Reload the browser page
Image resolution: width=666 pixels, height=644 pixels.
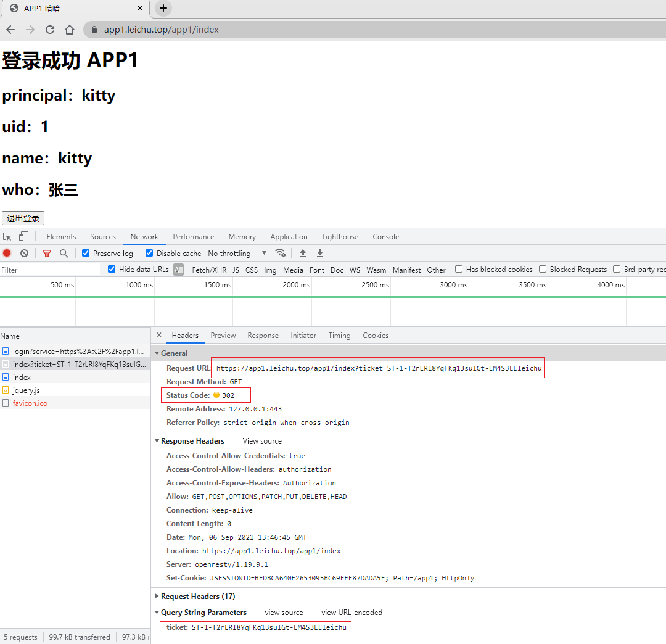pos(50,30)
